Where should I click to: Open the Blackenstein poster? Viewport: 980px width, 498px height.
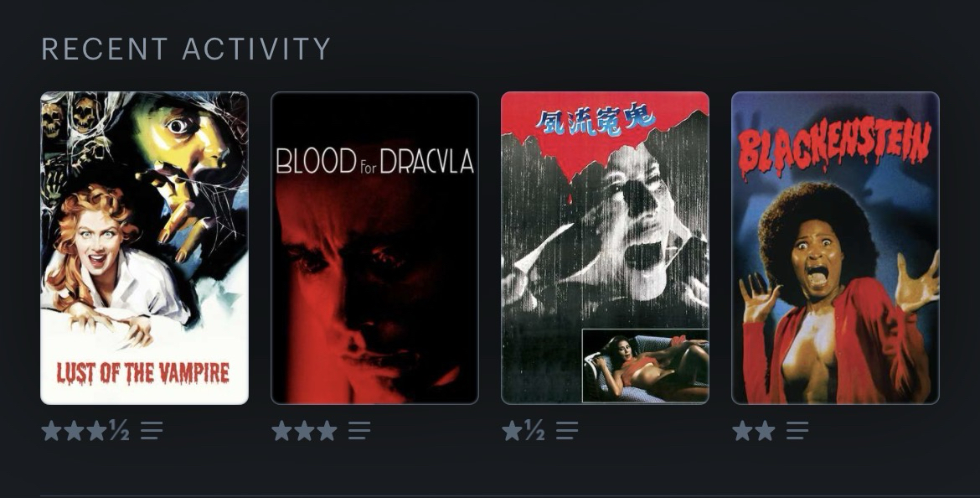[x=835, y=248]
